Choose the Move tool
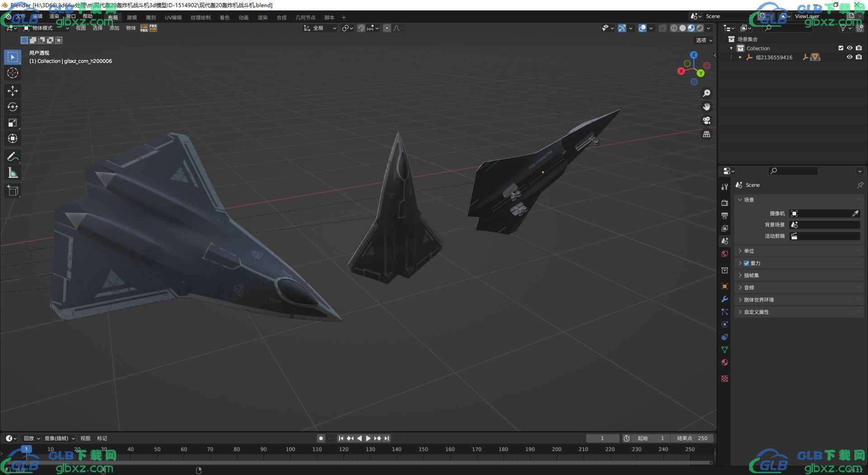Image resolution: width=868 pixels, height=475 pixels. [13, 91]
